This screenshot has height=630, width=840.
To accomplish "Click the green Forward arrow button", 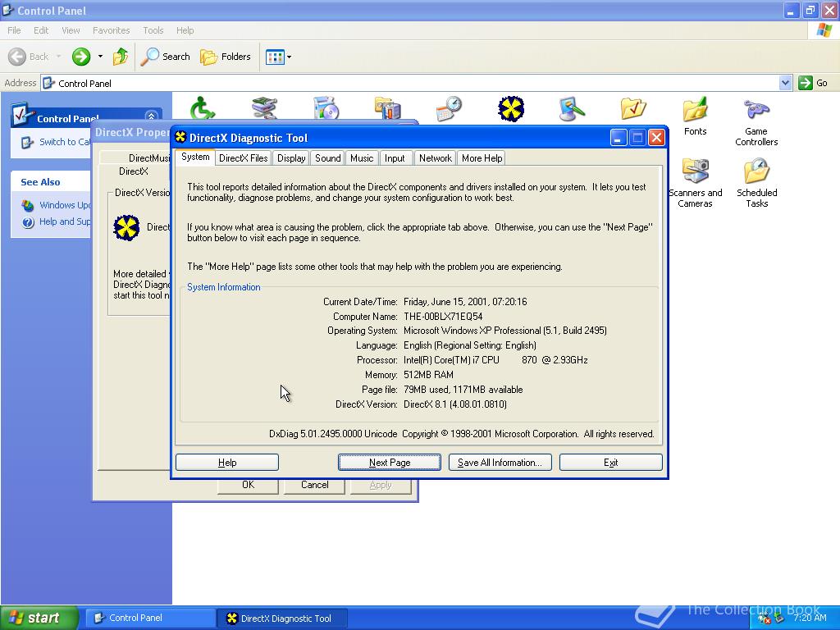I will point(81,57).
